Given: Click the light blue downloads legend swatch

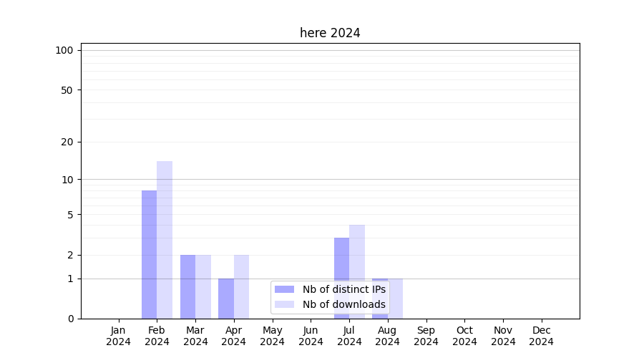Looking at the screenshot, I should [x=284, y=304].
